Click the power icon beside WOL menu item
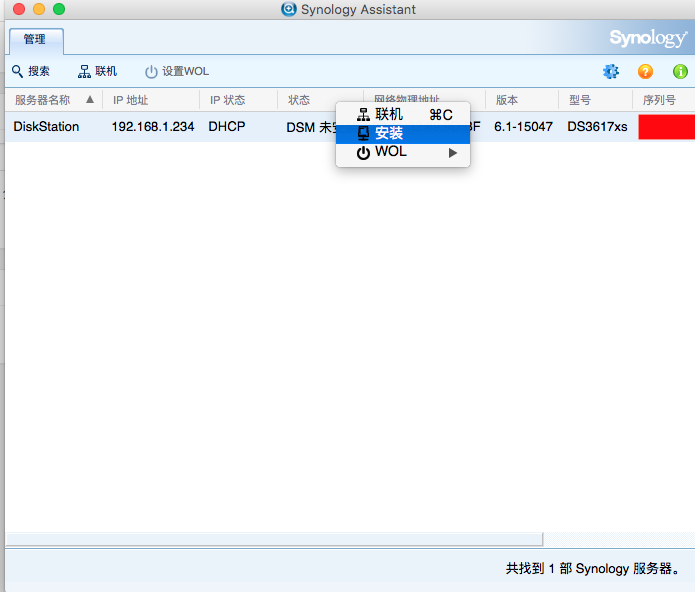 point(363,153)
